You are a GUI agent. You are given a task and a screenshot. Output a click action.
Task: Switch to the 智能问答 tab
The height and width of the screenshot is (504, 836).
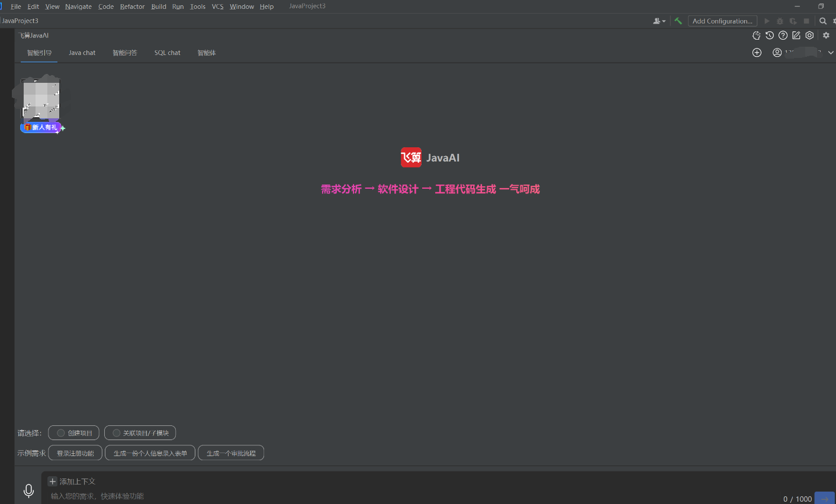(x=125, y=53)
